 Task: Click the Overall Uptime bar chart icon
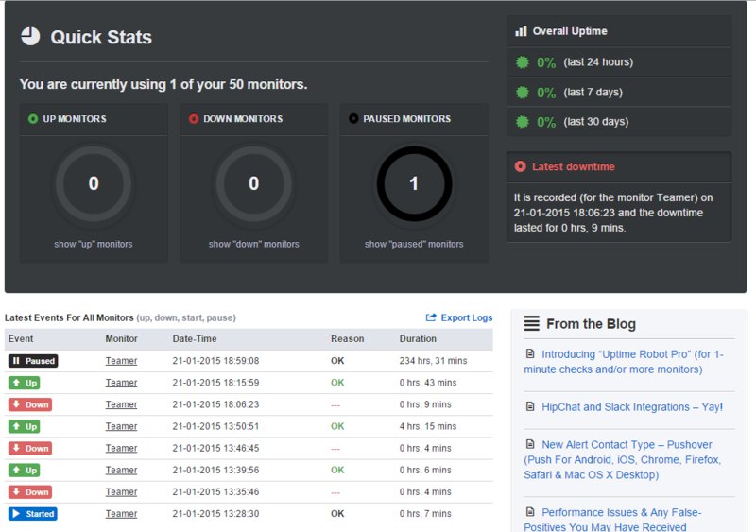(521, 31)
